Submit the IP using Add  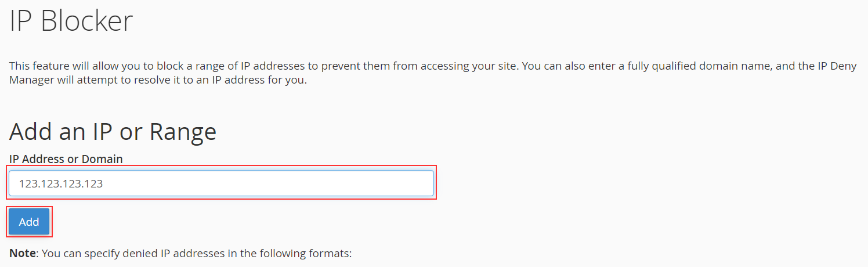point(29,222)
